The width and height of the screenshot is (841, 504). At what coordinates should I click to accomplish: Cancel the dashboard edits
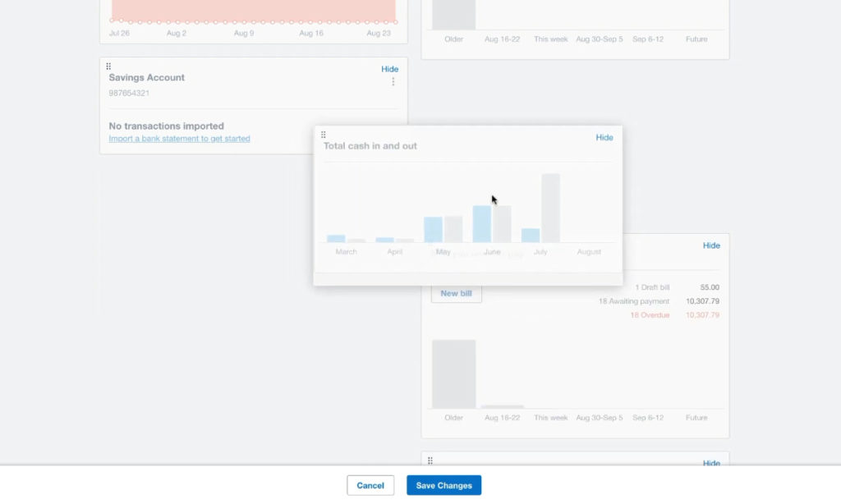pyautogui.click(x=370, y=485)
